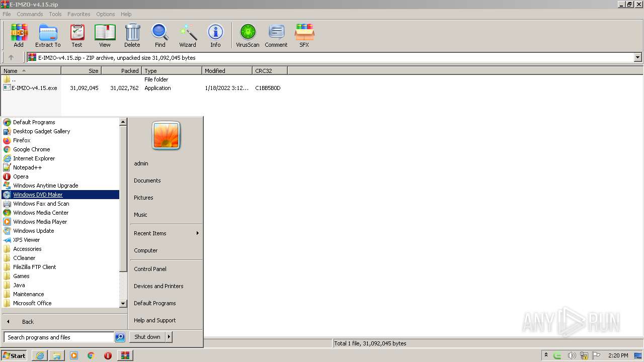644x362 pixels.
Task: Open the Tools menu
Action: coord(55,14)
